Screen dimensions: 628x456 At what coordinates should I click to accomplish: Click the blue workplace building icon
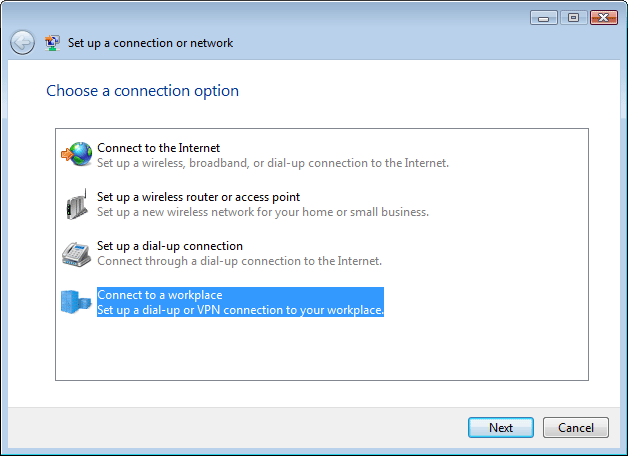(76, 302)
